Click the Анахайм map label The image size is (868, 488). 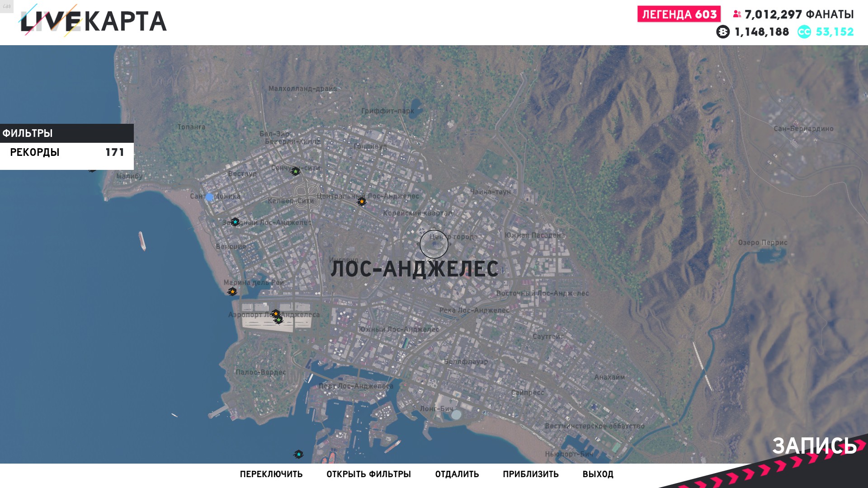(609, 377)
